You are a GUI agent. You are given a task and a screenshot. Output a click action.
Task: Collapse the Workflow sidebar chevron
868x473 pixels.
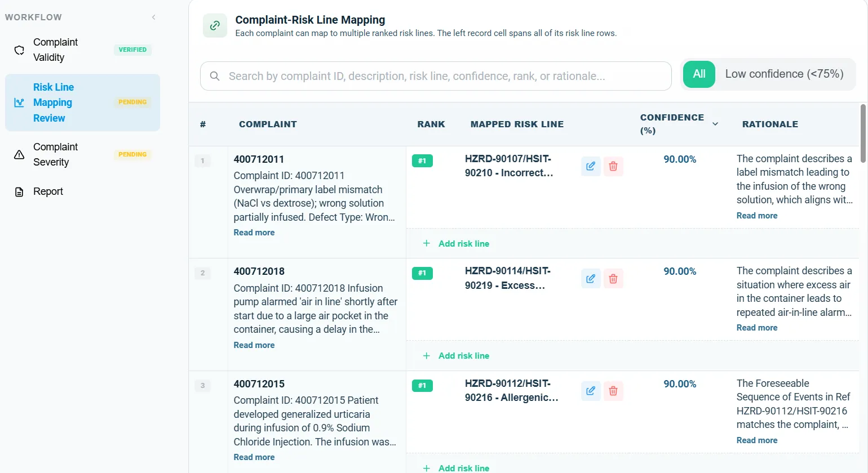tap(153, 17)
